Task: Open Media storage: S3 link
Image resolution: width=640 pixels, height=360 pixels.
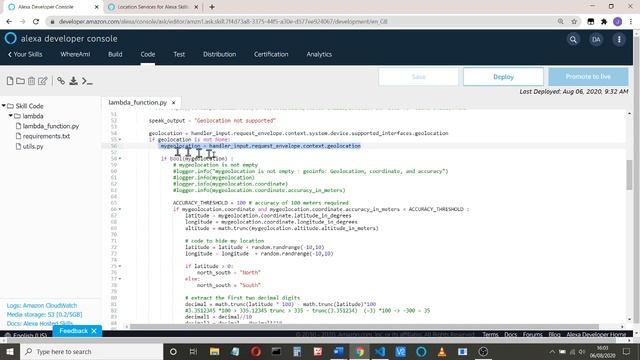Action: [44, 314]
